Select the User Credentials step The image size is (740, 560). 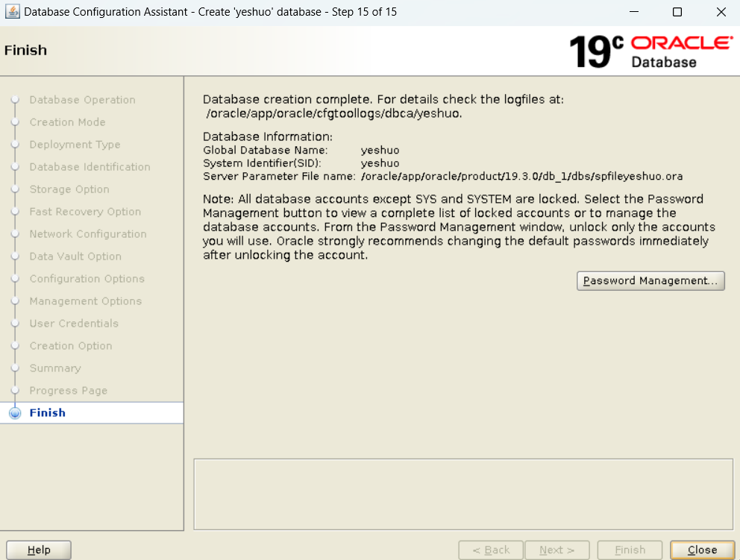pyautogui.click(x=74, y=323)
